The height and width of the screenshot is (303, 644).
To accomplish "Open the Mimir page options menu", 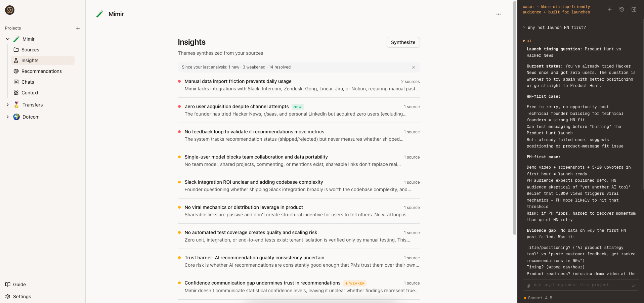I will [x=498, y=14].
